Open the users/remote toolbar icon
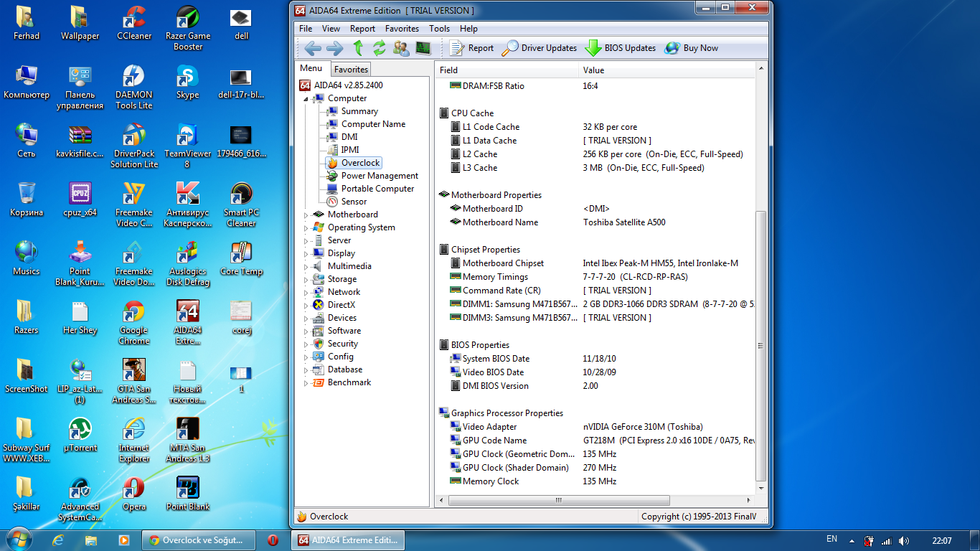This screenshot has height=551, width=980. (402, 48)
